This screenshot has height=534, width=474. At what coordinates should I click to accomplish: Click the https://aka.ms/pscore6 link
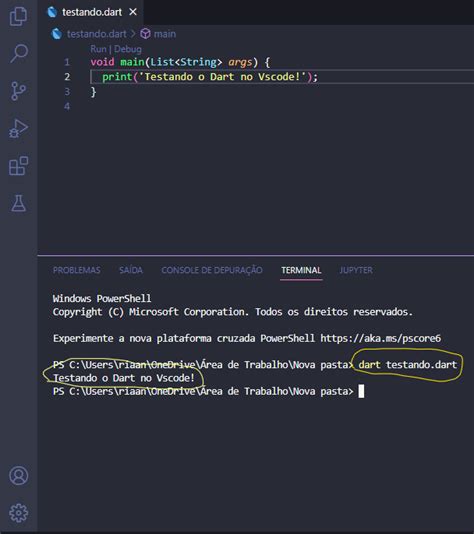[x=381, y=339]
